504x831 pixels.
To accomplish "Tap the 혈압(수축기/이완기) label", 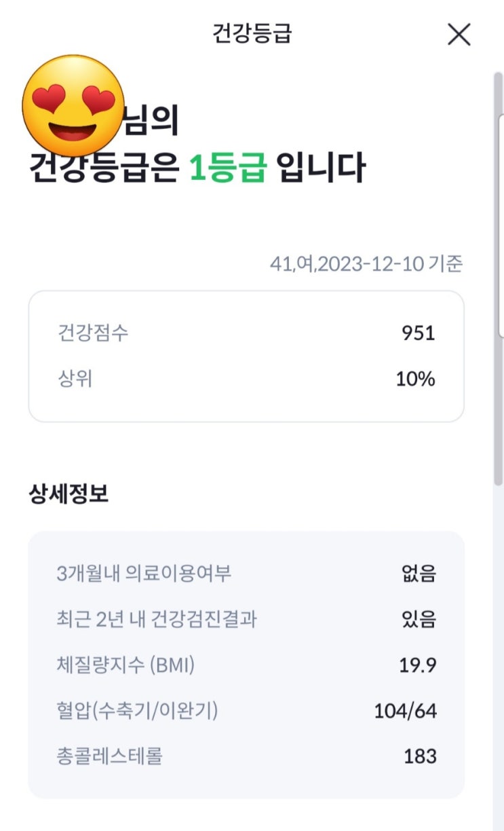I will 138,711.
